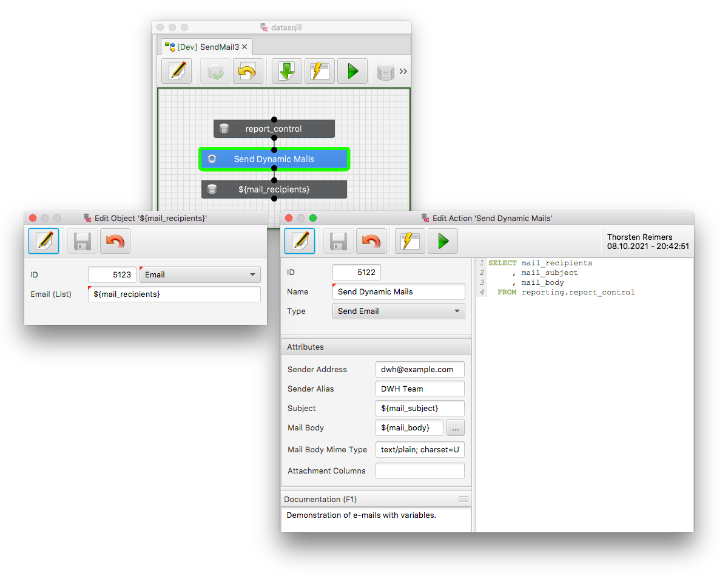
Task: Open the Mail Body editor with ellipsis button
Action: [x=456, y=428]
